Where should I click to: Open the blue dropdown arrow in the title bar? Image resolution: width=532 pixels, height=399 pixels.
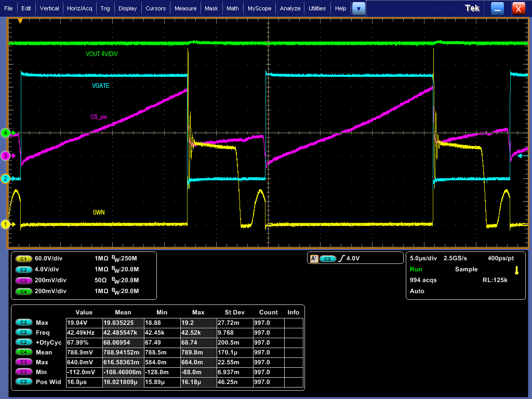(x=358, y=8)
